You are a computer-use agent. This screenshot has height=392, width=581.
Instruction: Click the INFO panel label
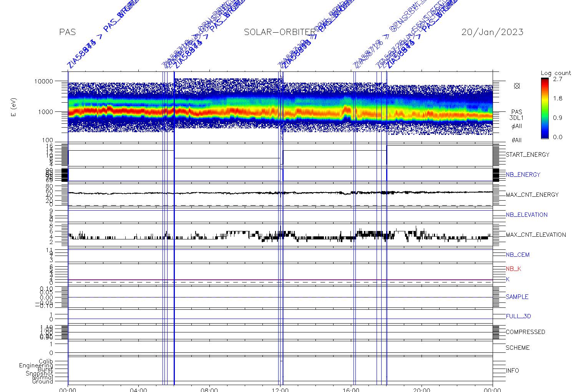click(x=512, y=371)
